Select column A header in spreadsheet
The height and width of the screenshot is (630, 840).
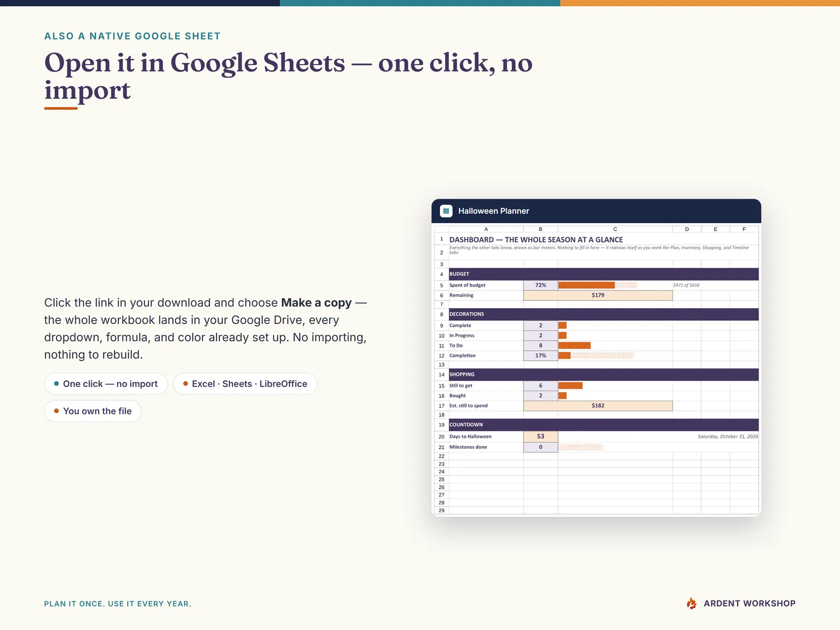pos(486,229)
